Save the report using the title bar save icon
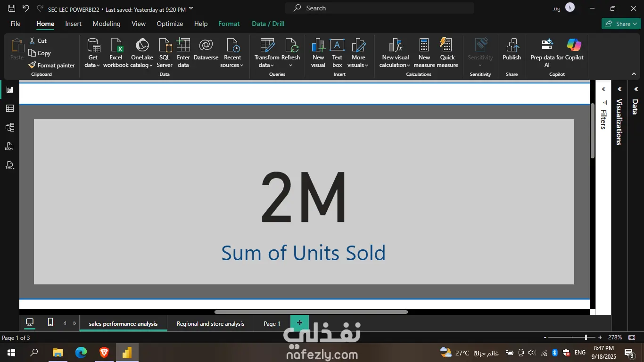Viewport: 644px width, 362px height. (12, 8)
